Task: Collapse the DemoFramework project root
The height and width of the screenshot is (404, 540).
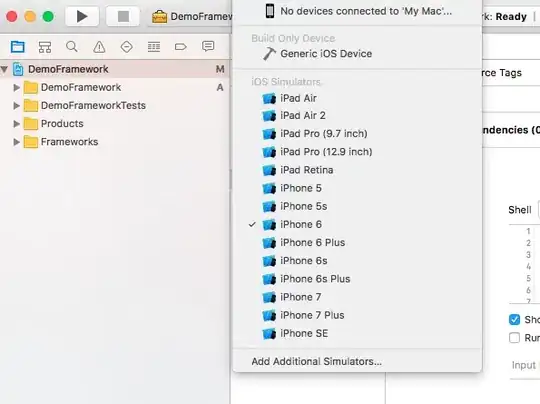Action: point(4,69)
